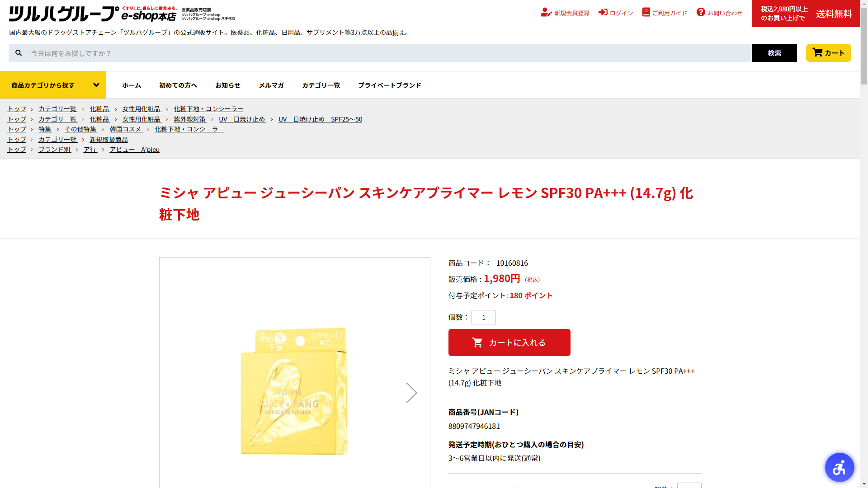Open the メルマガ menu item
Screen dimensions: 868x488
tap(271, 85)
